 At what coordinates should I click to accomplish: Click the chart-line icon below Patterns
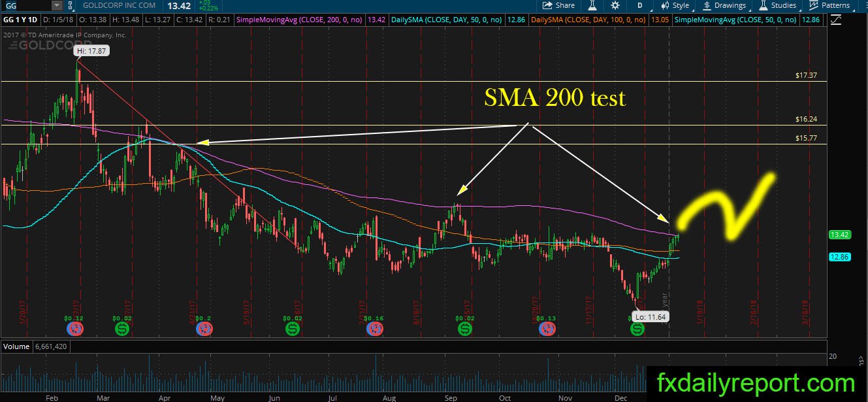click(x=835, y=20)
